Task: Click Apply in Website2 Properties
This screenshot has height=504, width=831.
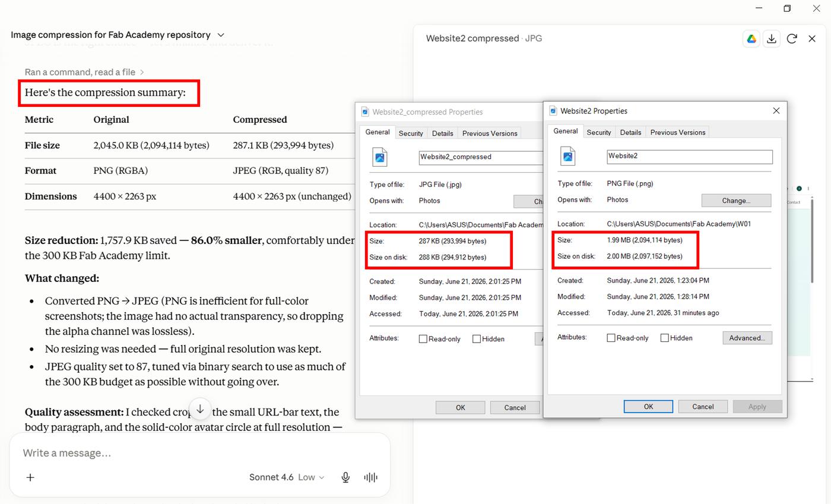Action: pyautogui.click(x=757, y=407)
